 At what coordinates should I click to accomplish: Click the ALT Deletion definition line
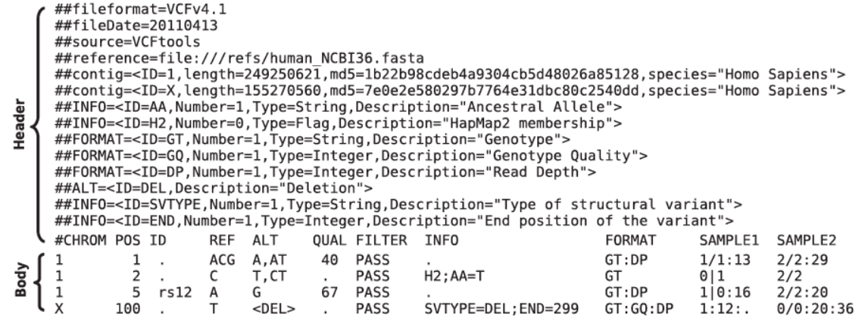[213, 188]
